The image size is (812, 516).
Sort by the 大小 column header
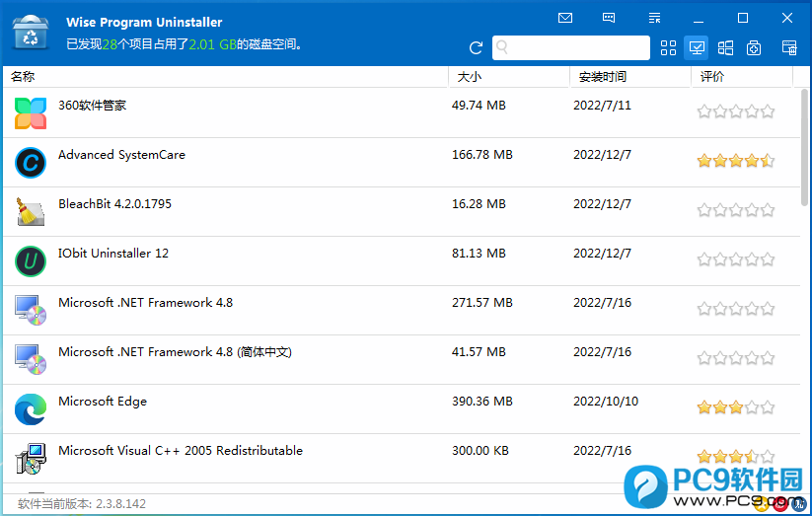pyautogui.click(x=470, y=77)
